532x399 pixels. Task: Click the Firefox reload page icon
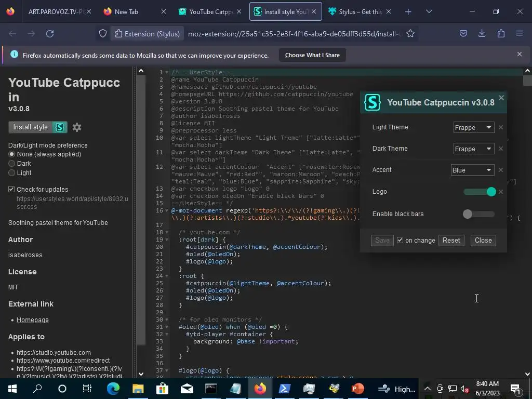(50, 34)
